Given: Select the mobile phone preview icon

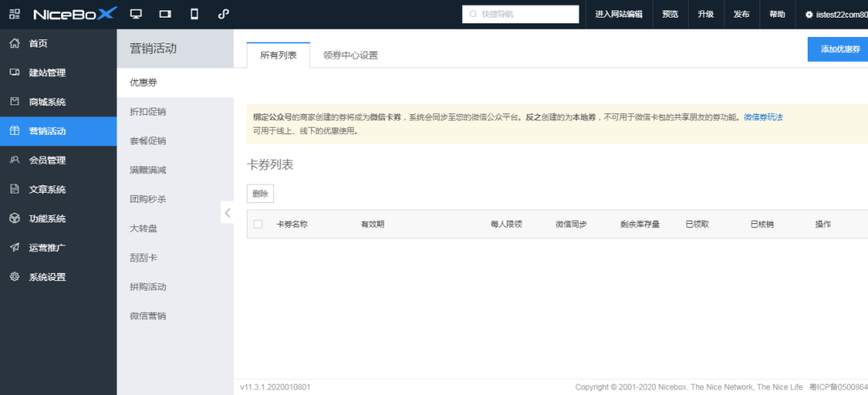Looking at the screenshot, I should click(194, 14).
